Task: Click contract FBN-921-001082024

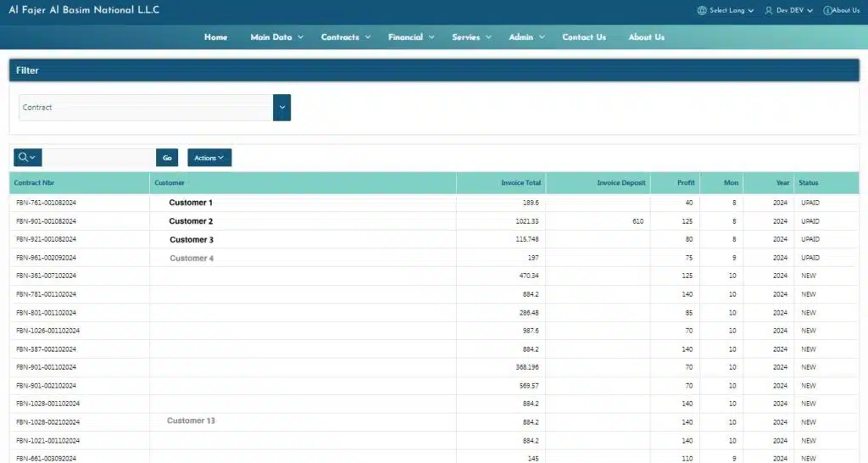Action: coord(47,239)
